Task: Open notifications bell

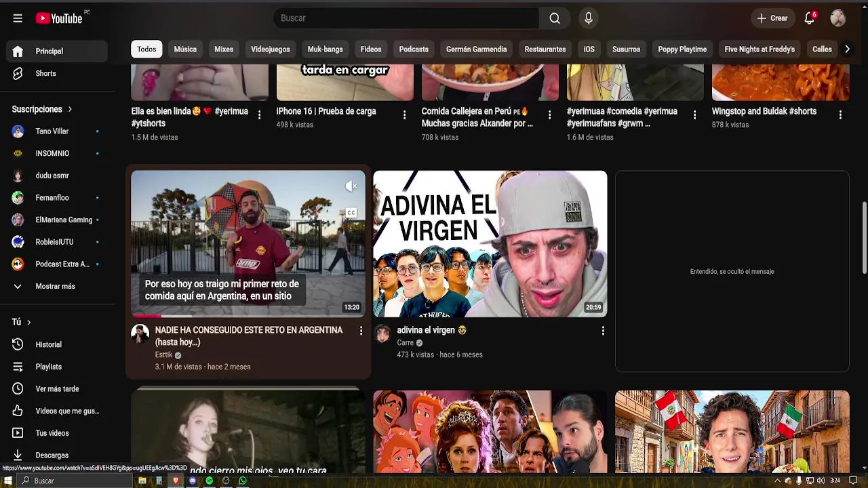Action: point(809,18)
